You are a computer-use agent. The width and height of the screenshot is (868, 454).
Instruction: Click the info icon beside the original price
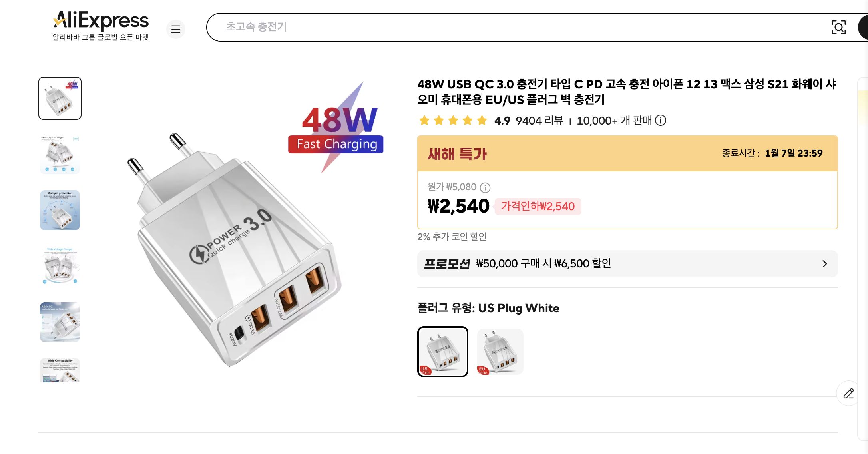click(485, 187)
